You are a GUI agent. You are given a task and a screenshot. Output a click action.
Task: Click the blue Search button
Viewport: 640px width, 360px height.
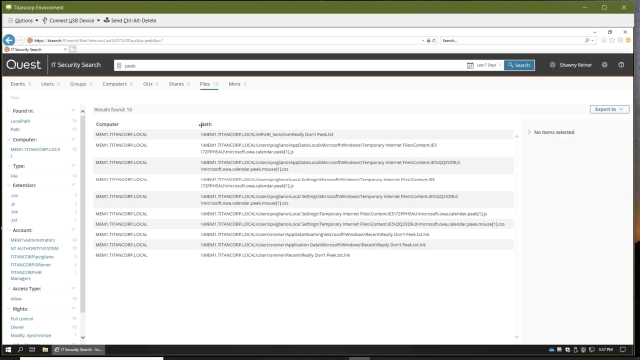pos(519,65)
